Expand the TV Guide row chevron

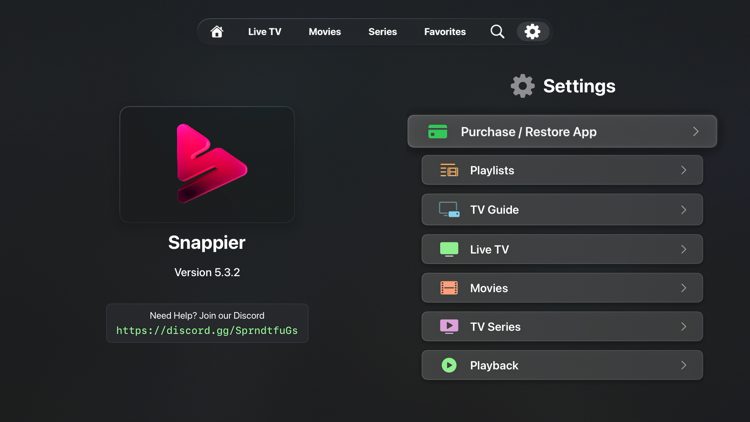pyautogui.click(x=684, y=210)
